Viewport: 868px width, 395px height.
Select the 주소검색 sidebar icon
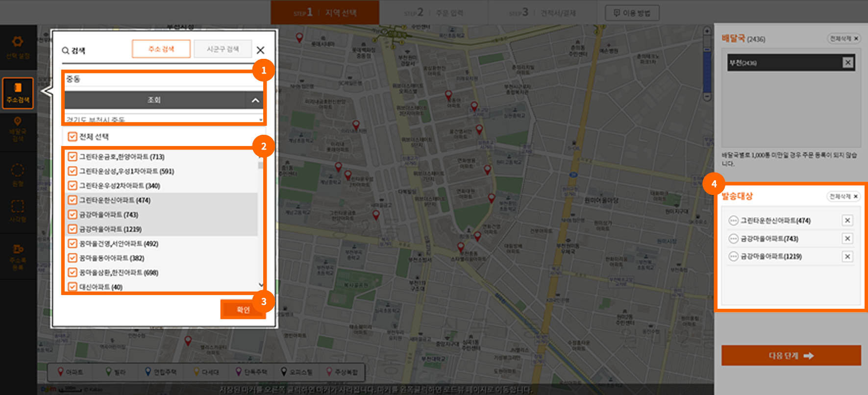18,93
